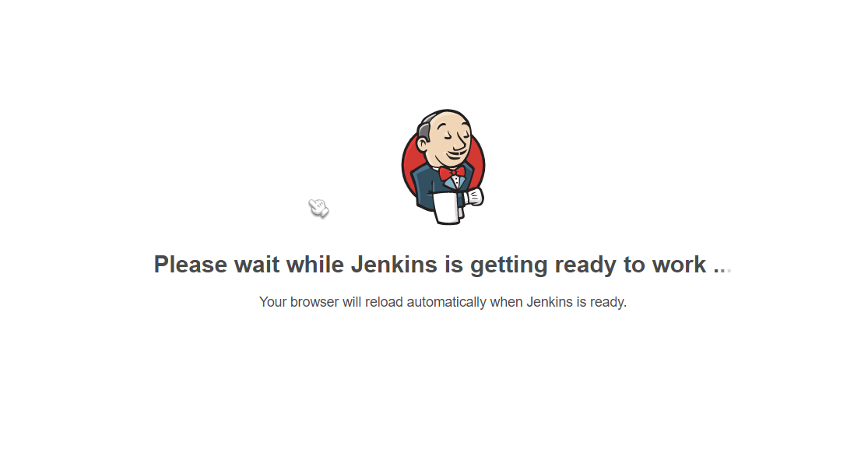Image resolution: width=868 pixels, height=453 pixels.
Task: Click the word "automatically" in the subtitle
Action: click(x=447, y=302)
